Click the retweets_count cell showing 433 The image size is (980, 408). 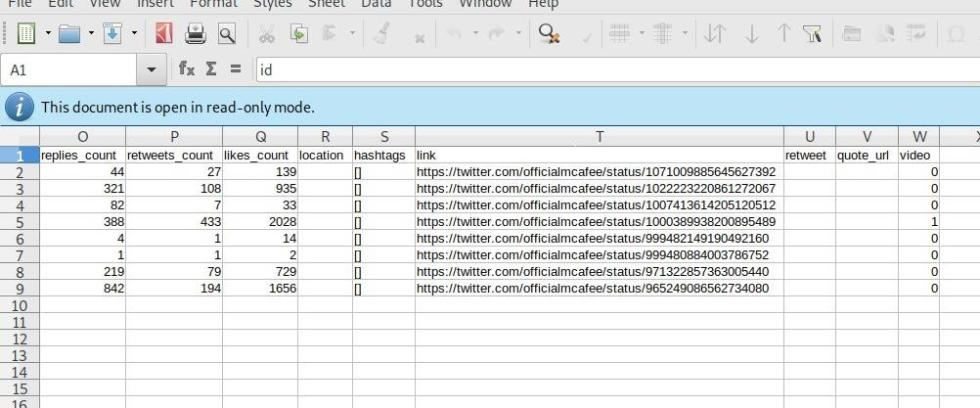pyautogui.click(x=174, y=222)
